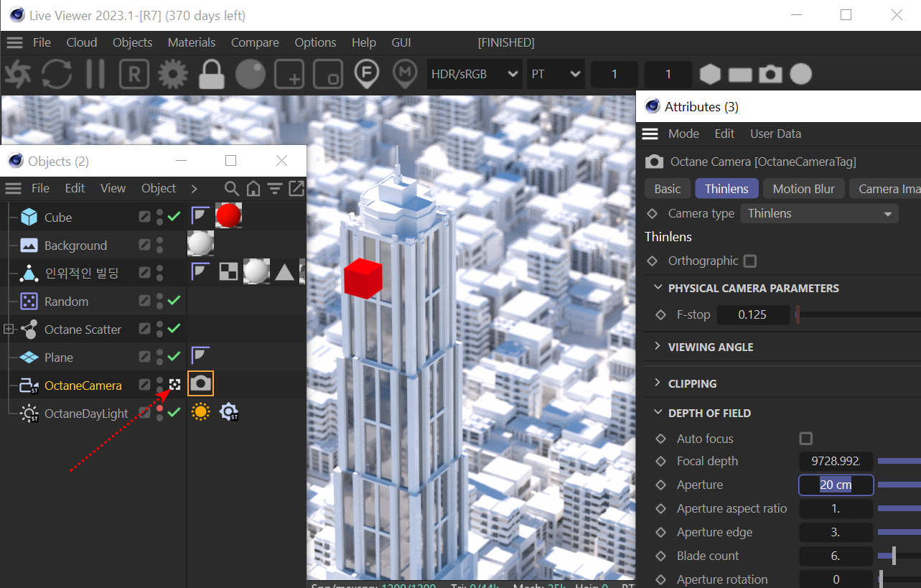Image resolution: width=921 pixels, height=588 pixels.
Task: Toggle the Random effector enabled checkmark
Action: click(x=174, y=300)
